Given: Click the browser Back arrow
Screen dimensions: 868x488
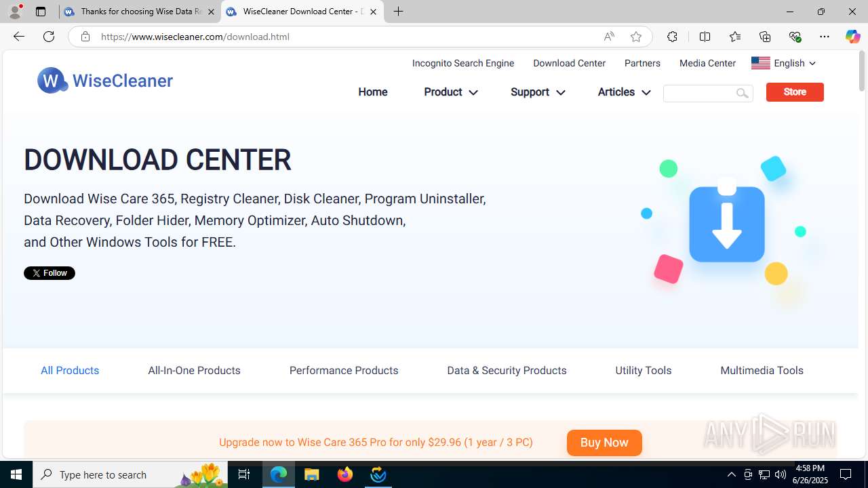Looking at the screenshot, I should (18, 37).
